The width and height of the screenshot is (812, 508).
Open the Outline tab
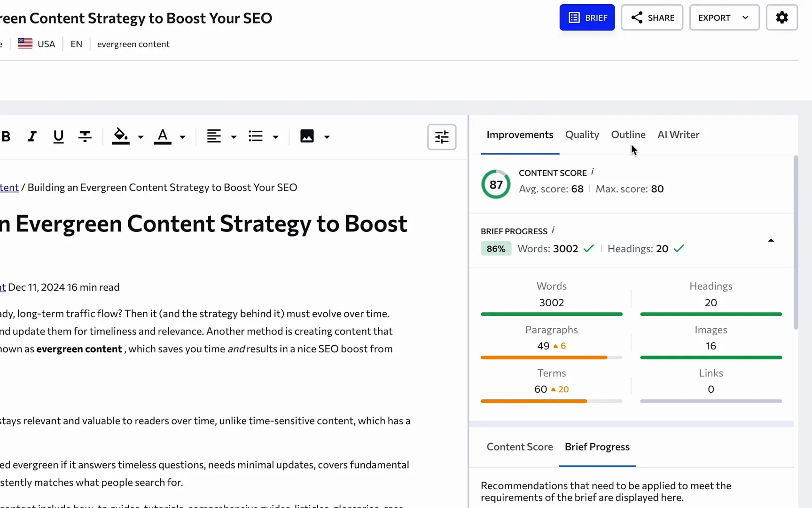628,135
